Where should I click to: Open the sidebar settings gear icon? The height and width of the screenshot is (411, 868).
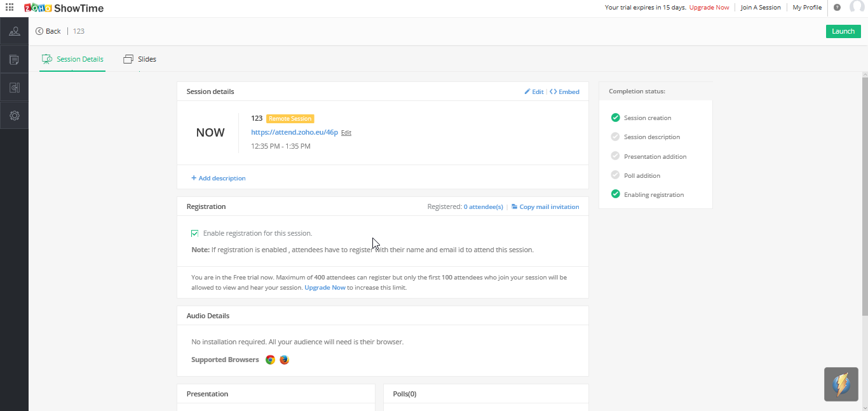14,116
